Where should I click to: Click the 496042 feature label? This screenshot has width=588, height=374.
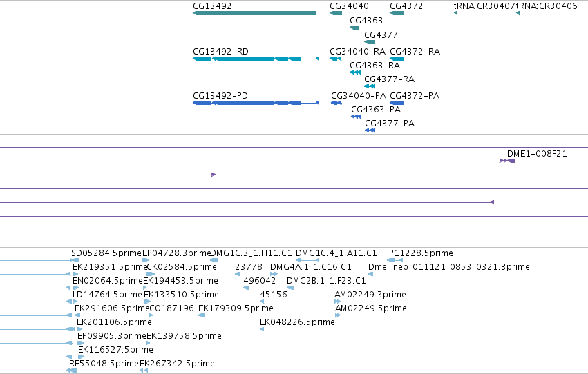pos(260,281)
